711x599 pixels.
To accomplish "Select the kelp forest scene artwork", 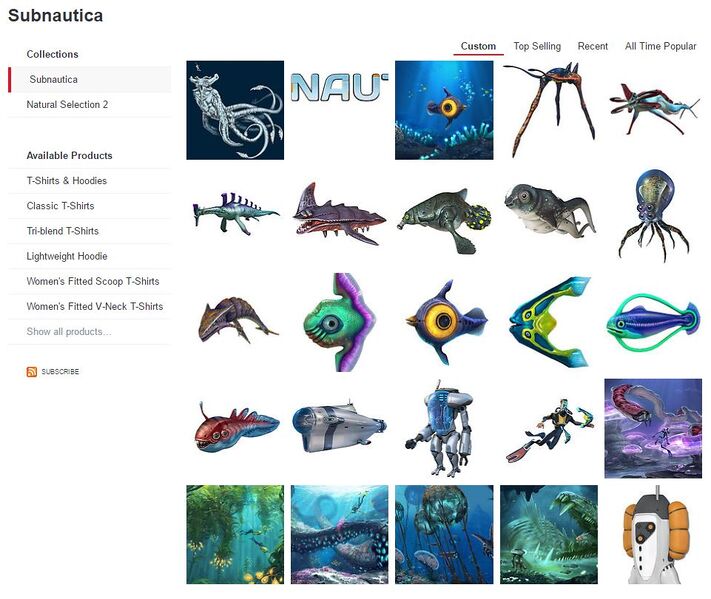I will (235, 535).
